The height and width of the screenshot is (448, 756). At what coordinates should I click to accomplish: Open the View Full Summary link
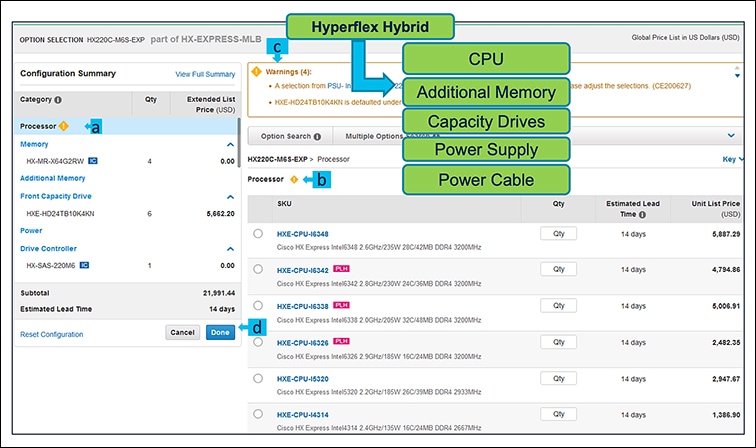click(205, 74)
